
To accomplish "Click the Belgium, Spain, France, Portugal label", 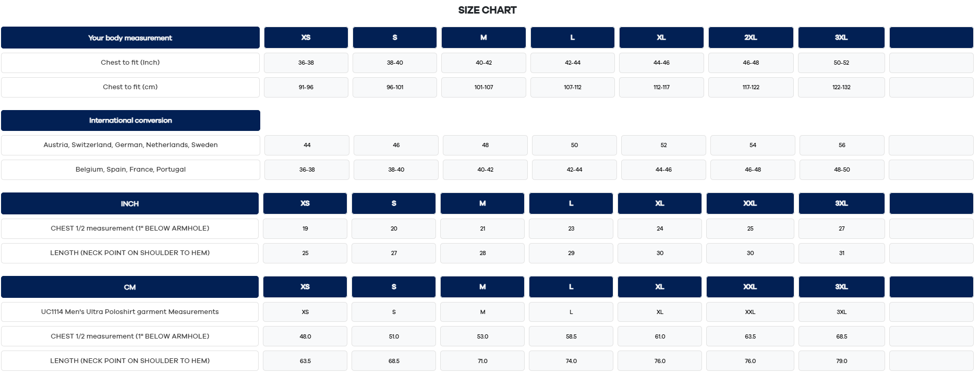I will pyautogui.click(x=130, y=170).
